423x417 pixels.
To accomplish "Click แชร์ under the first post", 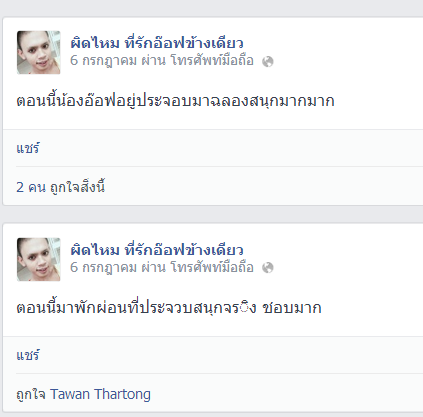I will (28, 148).
